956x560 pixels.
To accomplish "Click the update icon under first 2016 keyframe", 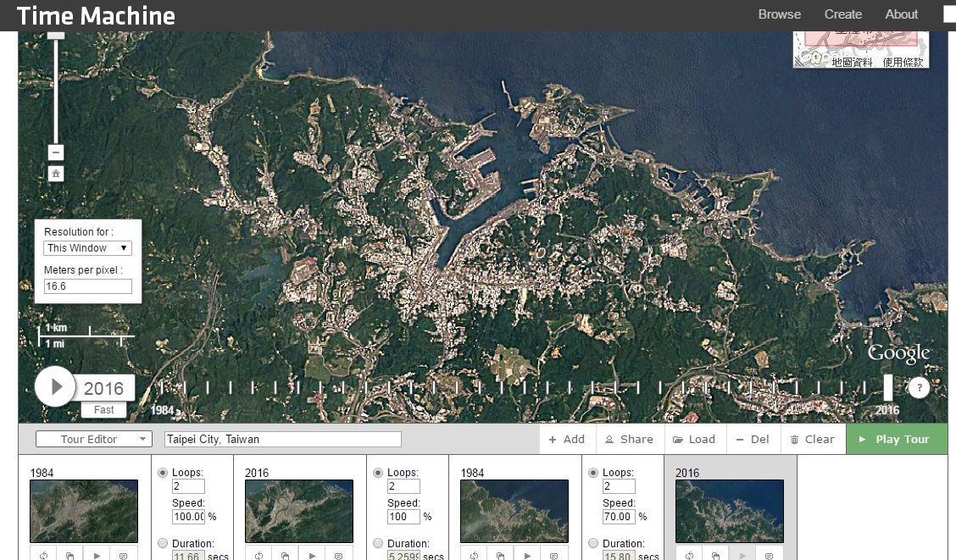I will coord(259,555).
